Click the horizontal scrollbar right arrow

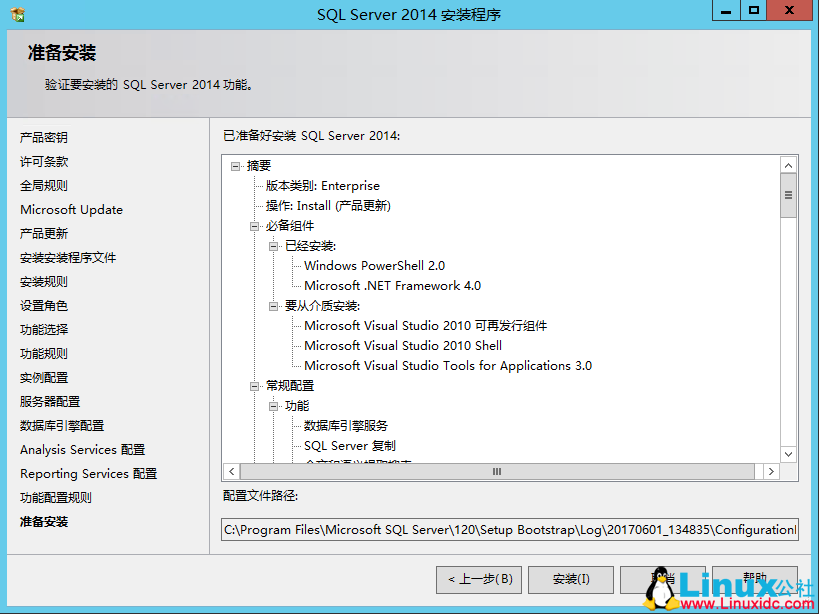click(770, 471)
